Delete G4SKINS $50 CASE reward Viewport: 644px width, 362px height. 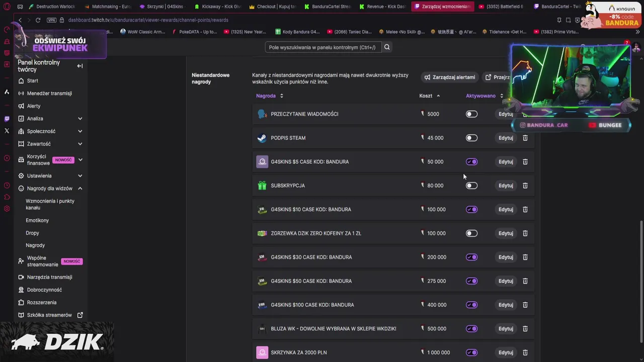click(525, 281)
